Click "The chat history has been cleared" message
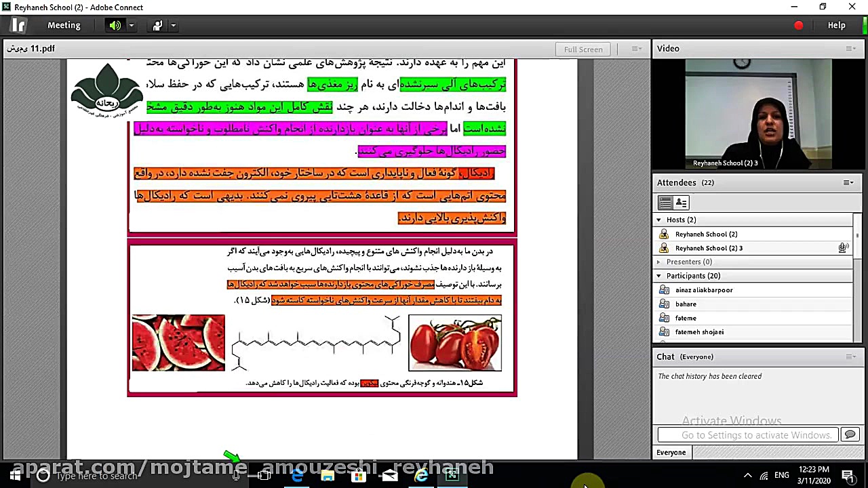 click(710, 376)
